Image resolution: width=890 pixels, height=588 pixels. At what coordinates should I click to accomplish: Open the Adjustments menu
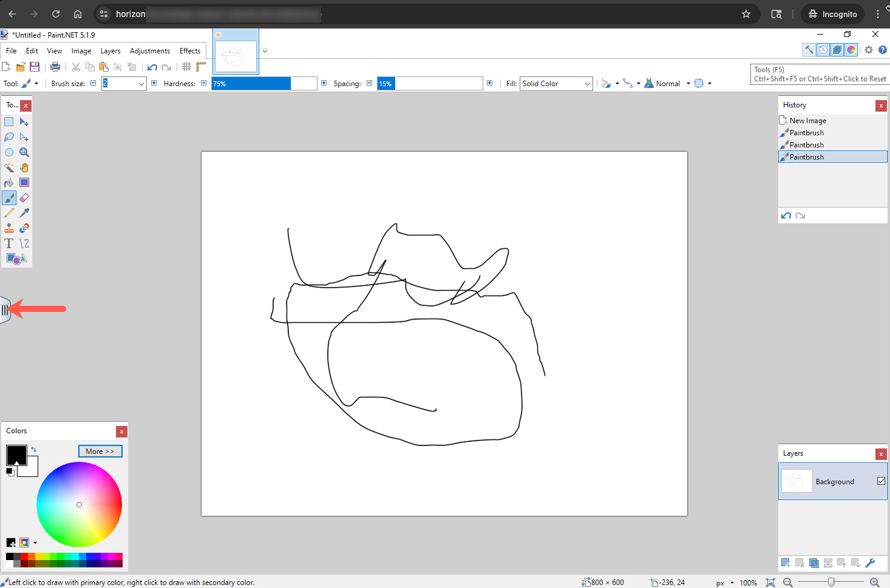point(149,51)
